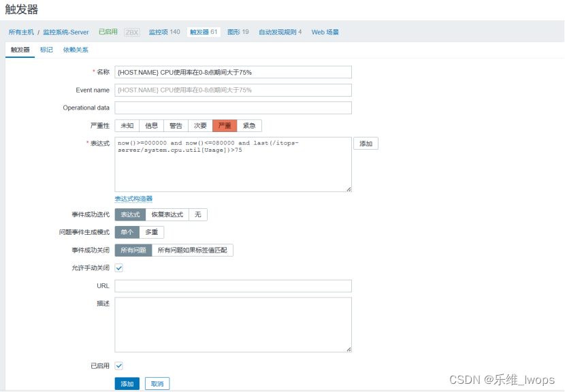Select 所有问题 for 事件成功关闭
The image size is (565, 392).
tap(133, 250)
